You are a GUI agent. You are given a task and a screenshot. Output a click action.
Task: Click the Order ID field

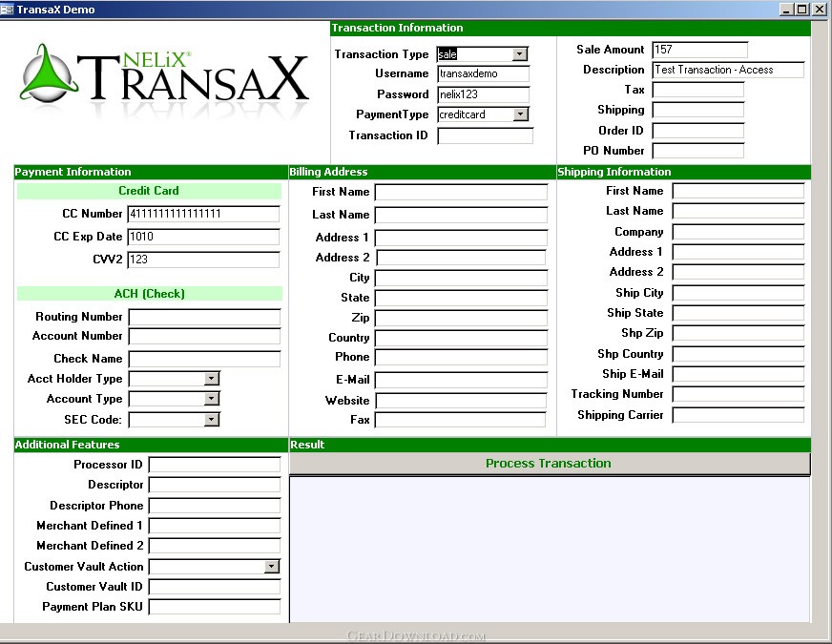click(x=697, y=131)
